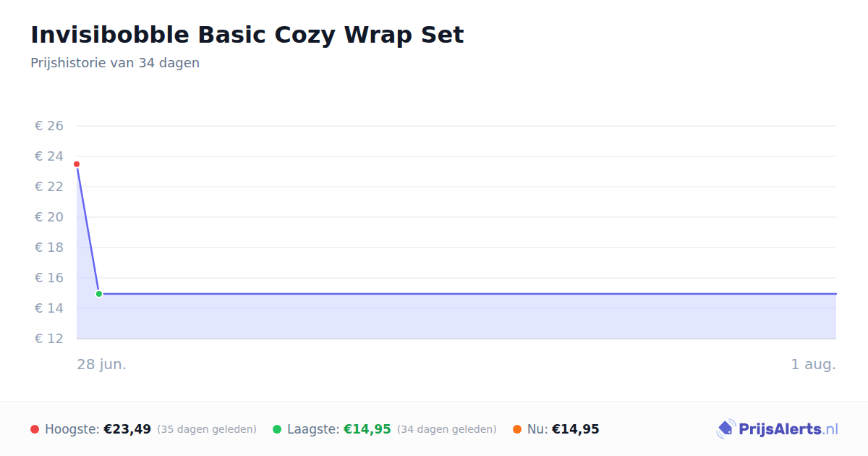The image size is (868, 456).
Task: Click the € 16 axis label
Action: tap(49, 278)
